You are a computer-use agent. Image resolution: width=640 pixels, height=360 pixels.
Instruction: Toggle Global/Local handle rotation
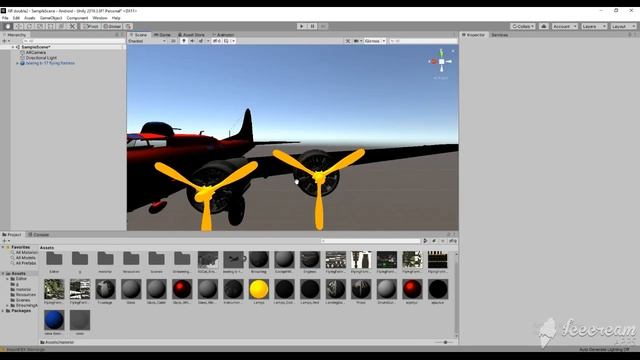112,26
